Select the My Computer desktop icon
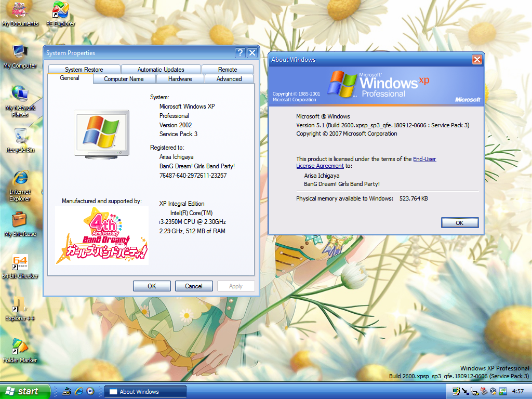The image size is (532, 399). tap(20, 56)
